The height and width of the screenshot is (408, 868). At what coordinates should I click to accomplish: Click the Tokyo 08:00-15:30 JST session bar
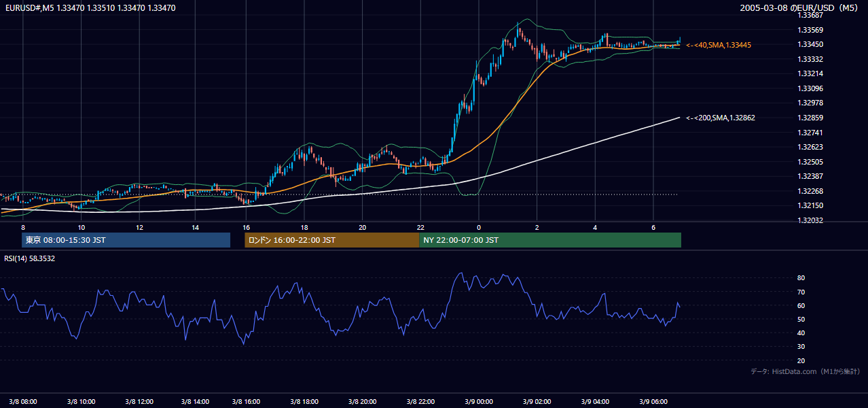pyautogui.click(x=126, y=240)
